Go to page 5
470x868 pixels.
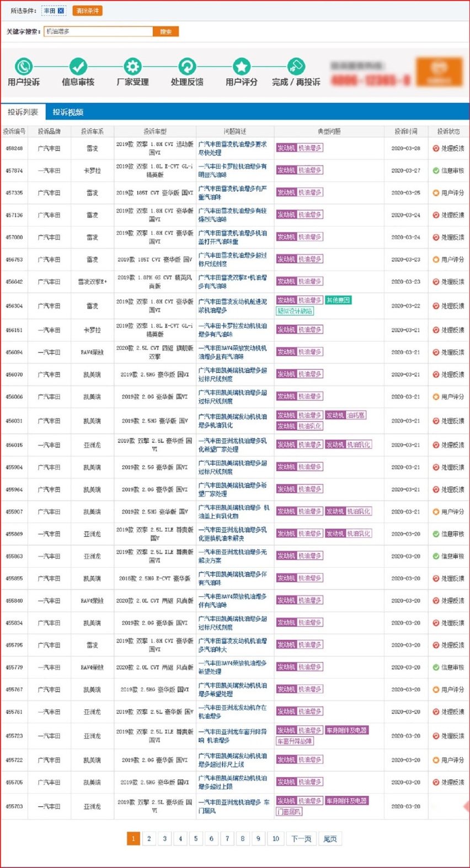[x=195, y=839]
